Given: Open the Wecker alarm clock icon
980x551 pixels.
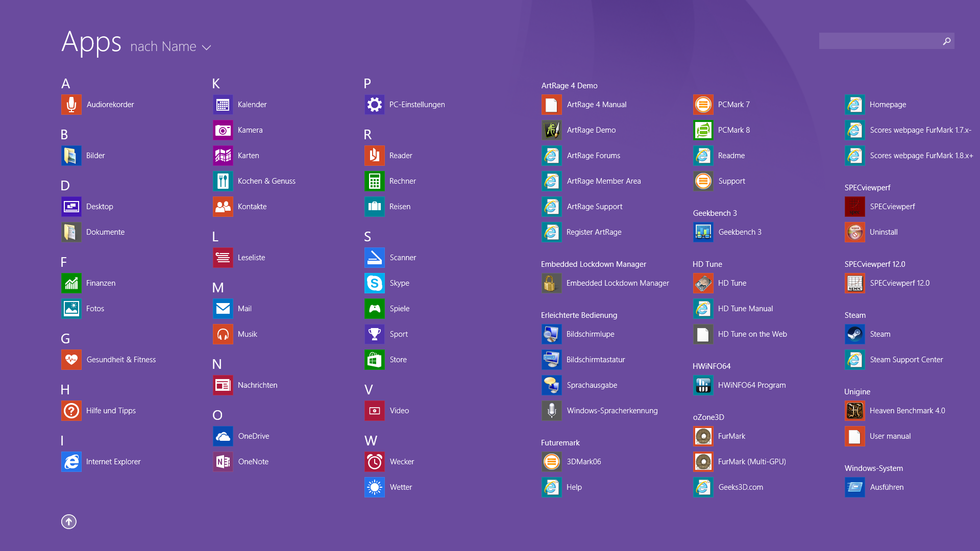Looking at the screenshot, I should click(374, 462).
